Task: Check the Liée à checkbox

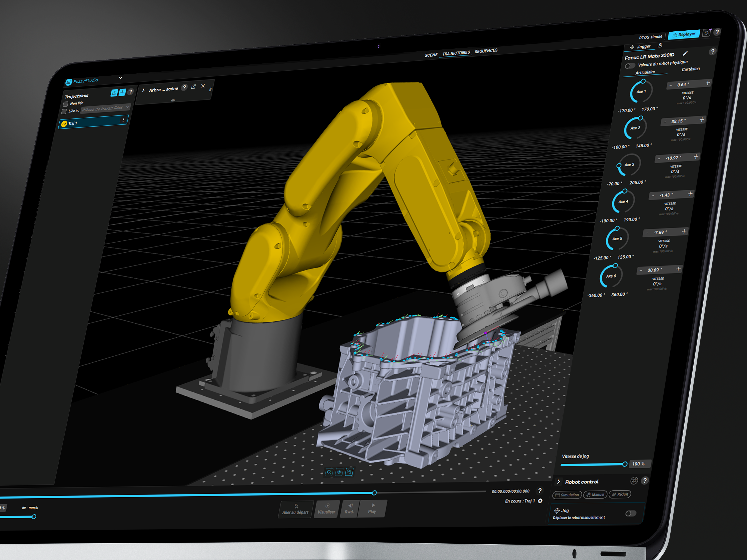Action: click(x=64, y=112)
